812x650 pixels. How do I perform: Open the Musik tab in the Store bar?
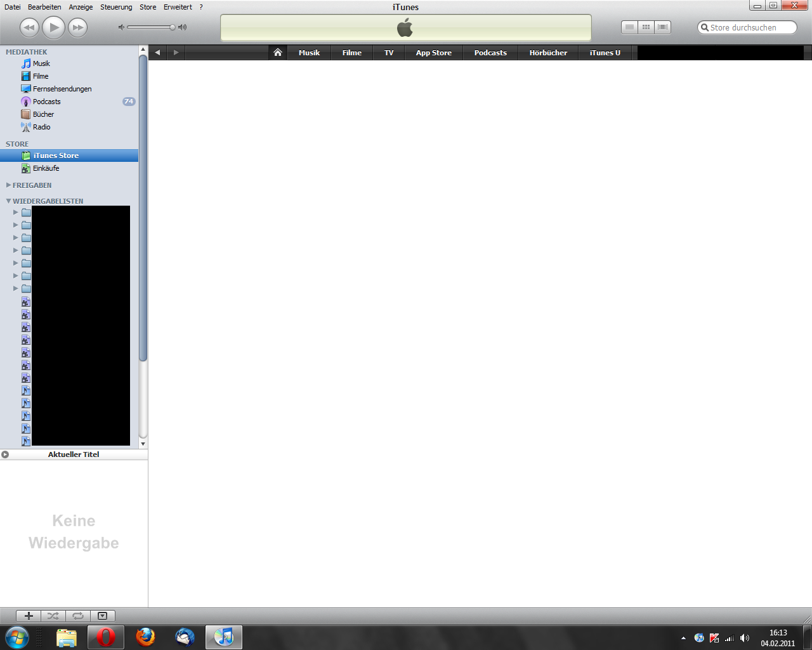point(310,53)
